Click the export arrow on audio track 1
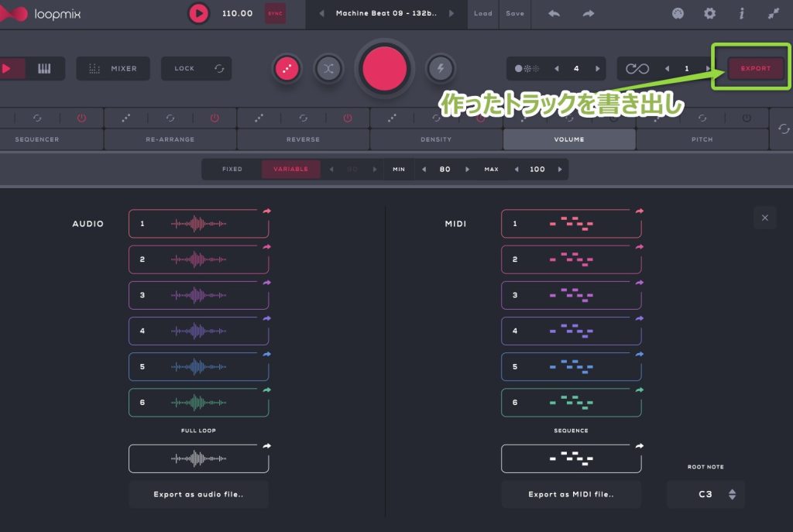 [x=267, y=211]
